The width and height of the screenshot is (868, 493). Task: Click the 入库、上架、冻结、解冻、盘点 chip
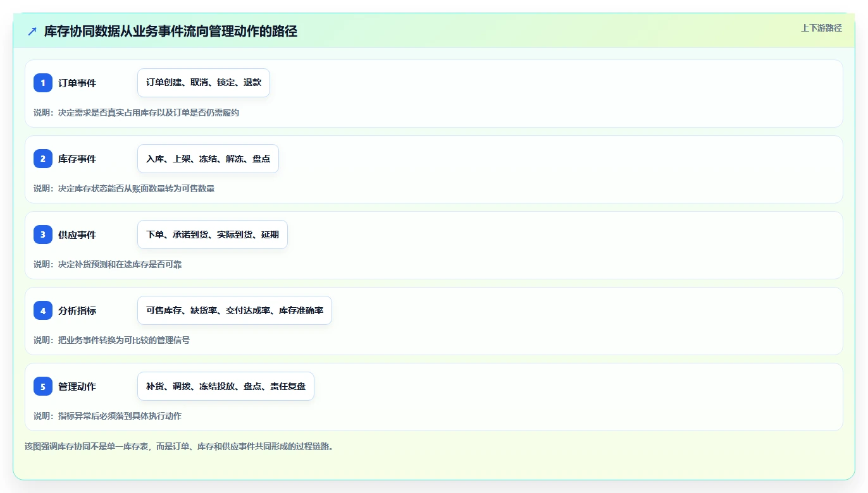[208, 159]
